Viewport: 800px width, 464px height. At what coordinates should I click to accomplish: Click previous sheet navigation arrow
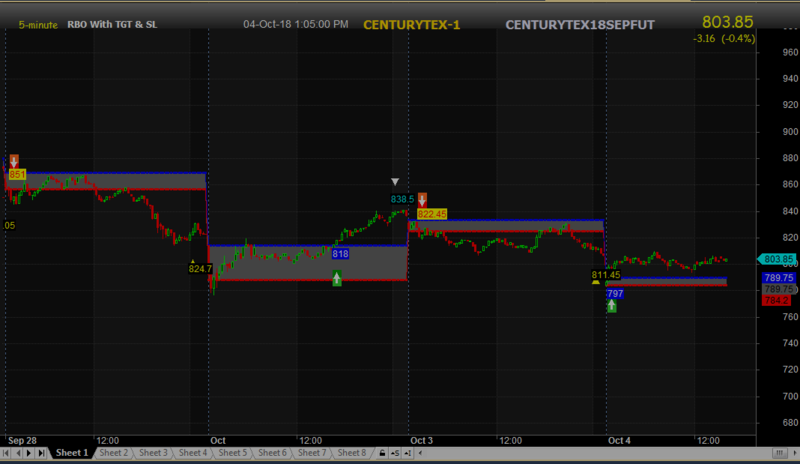pyautogui.click(x=18, y=453)
